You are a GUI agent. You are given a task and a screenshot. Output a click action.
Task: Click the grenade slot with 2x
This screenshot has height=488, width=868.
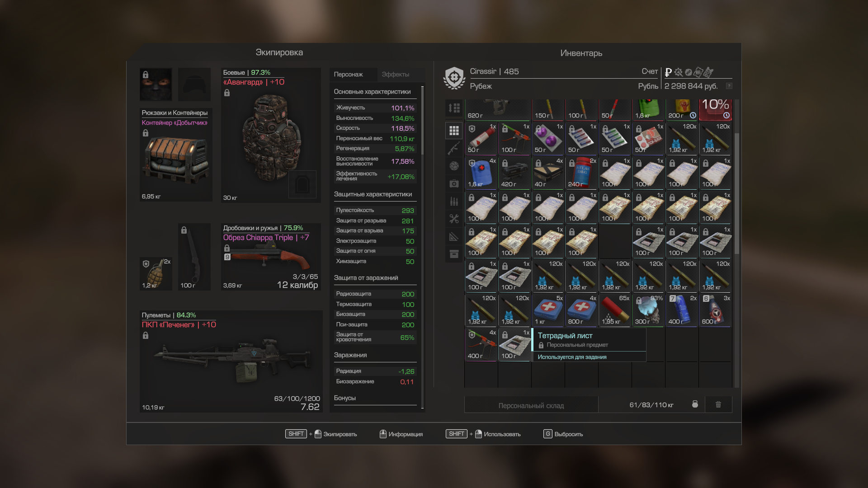[156, 274]
